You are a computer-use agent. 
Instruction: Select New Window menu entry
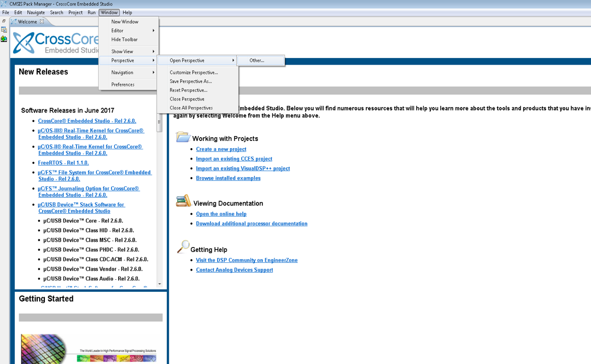point(128,22)
